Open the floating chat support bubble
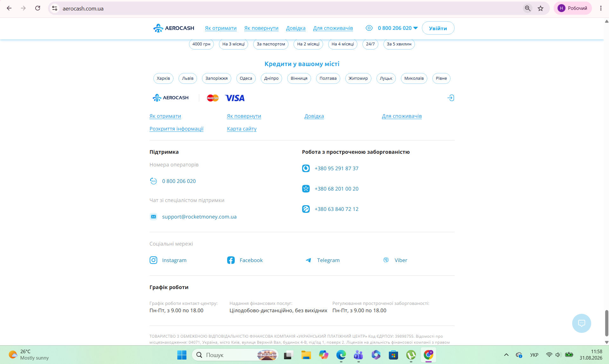This screenshot has height=364, width=609. [x=581, y=323]
